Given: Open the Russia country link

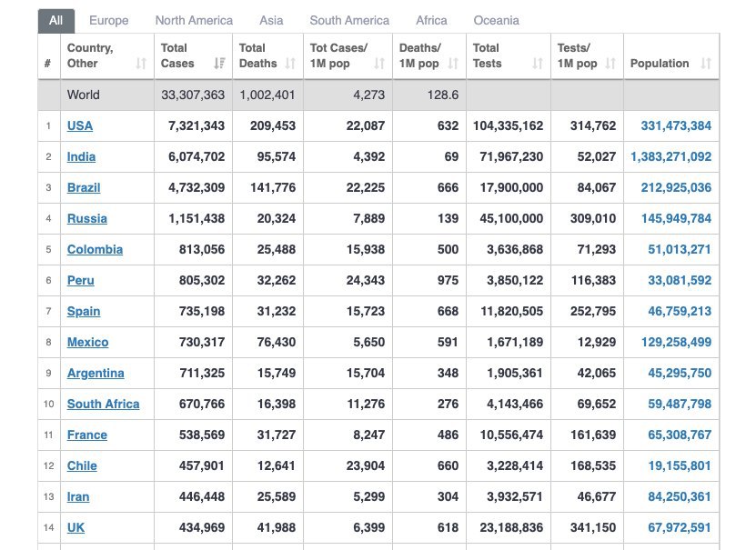Looking at the screenshot, I should click(87, 219).
